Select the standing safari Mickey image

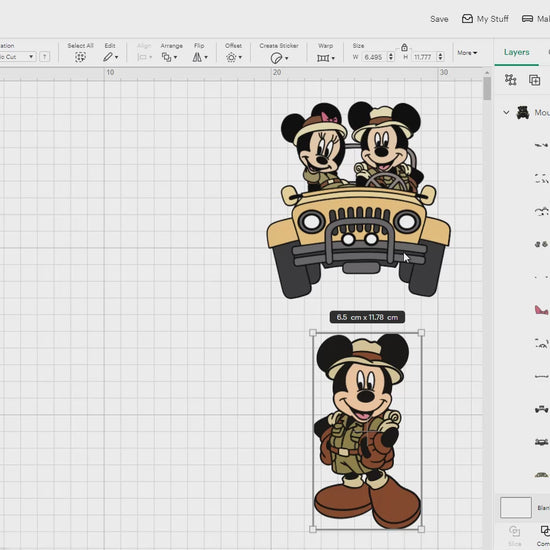click(x=367, y=431)
